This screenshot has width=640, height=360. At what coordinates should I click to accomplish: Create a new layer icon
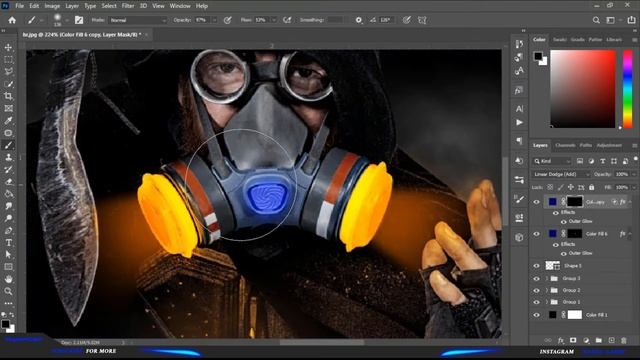click(611, 340)
